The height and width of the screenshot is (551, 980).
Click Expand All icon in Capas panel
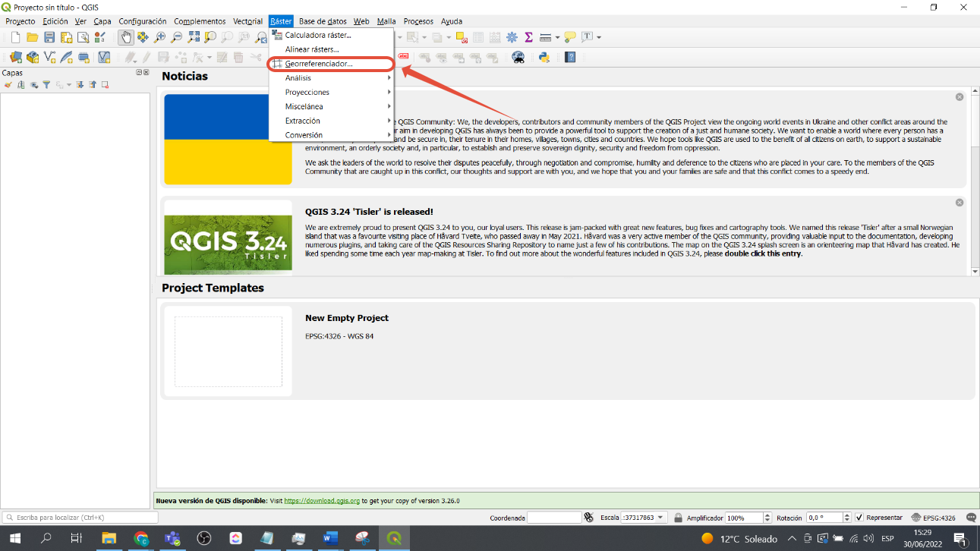pyautogui.click(x=80, y=85)
